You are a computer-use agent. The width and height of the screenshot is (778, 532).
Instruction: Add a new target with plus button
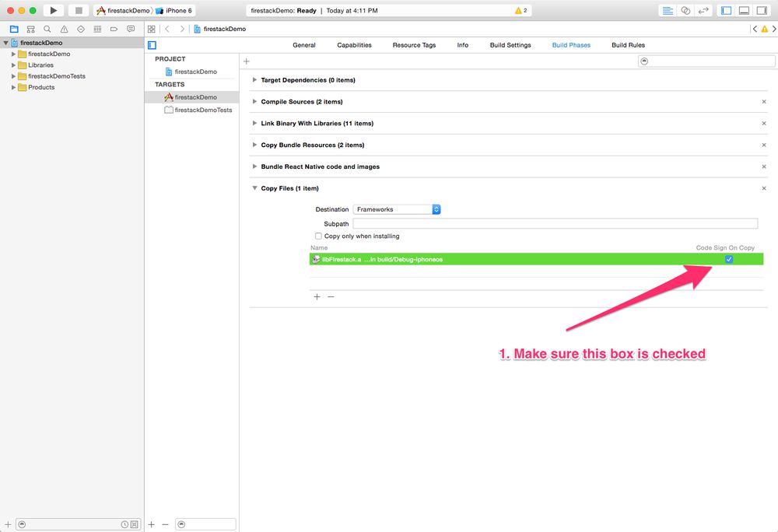click(x=152, y=524)
